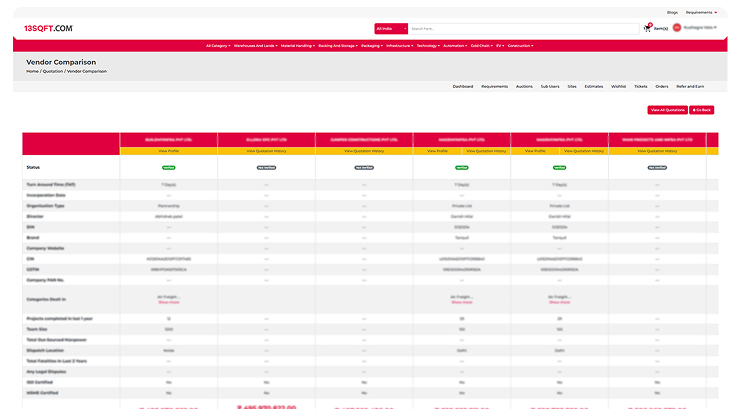
Task: Open Requirements in account navigation
Action: 495,86
